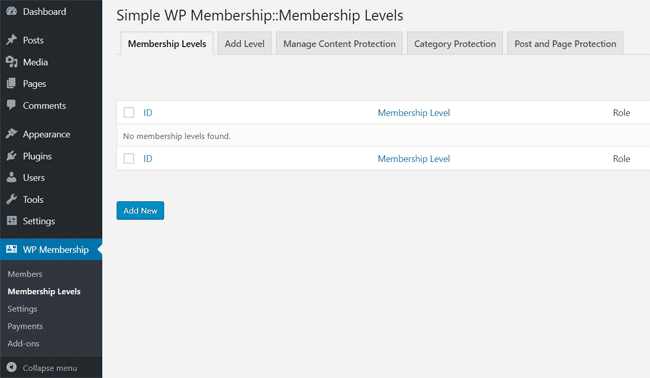The height and width of the screenshot is (378, 650).
Task: Click ID column link in table footer
Action: [148, 159]
